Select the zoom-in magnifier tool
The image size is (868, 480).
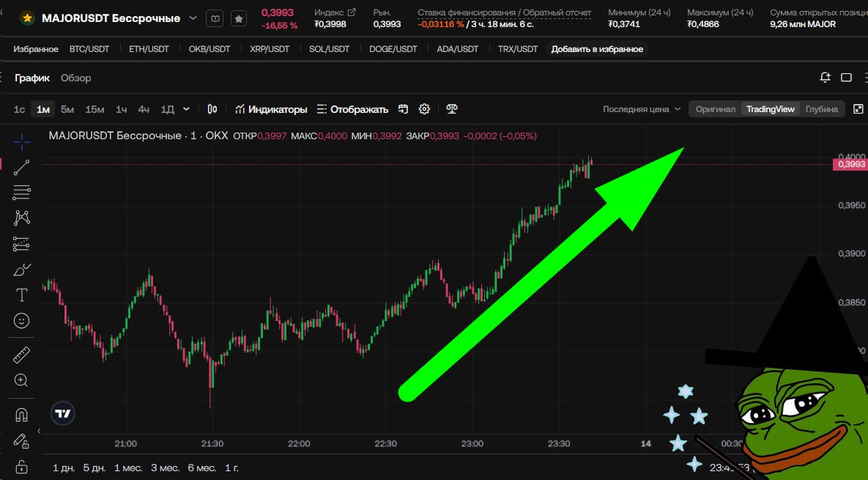pos(21,380)
